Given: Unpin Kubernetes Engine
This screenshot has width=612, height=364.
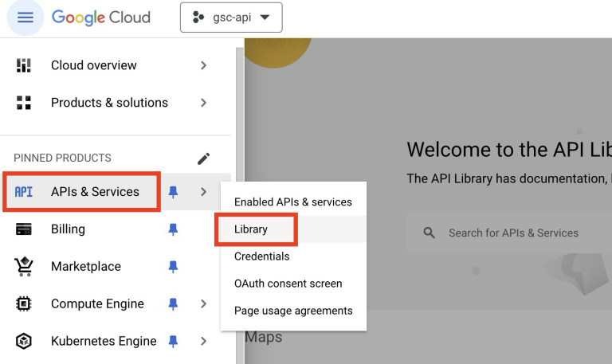Looking at the screenshot, I should [173, 341].
